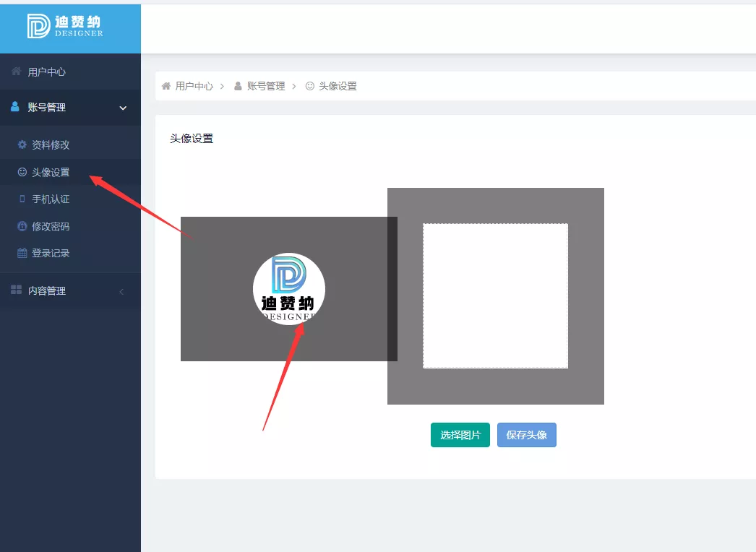The height and width of the screenshot is (552, 756).
Task: Go to 用户中心 breadcrumb link
Action: [x=194, y=86]
